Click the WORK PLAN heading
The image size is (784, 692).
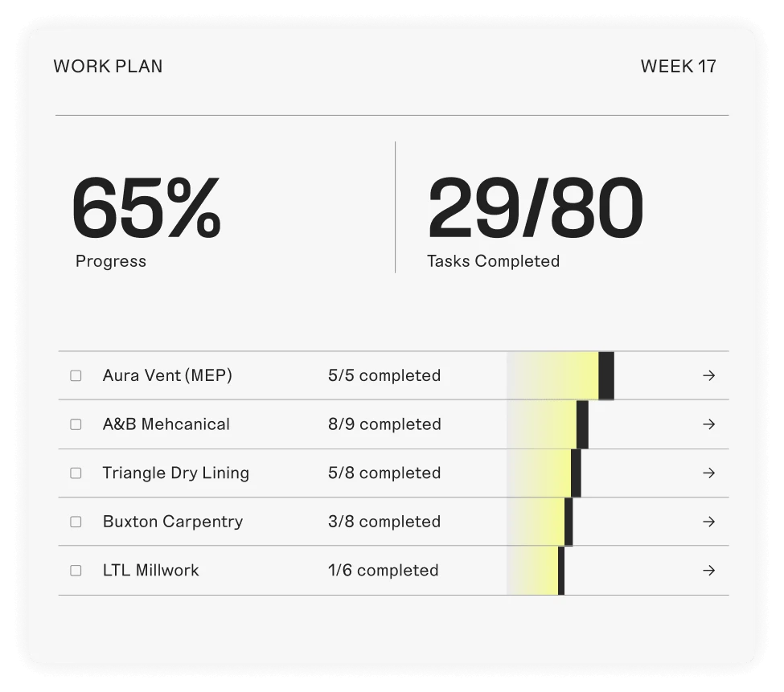click(x=108, y=67)
